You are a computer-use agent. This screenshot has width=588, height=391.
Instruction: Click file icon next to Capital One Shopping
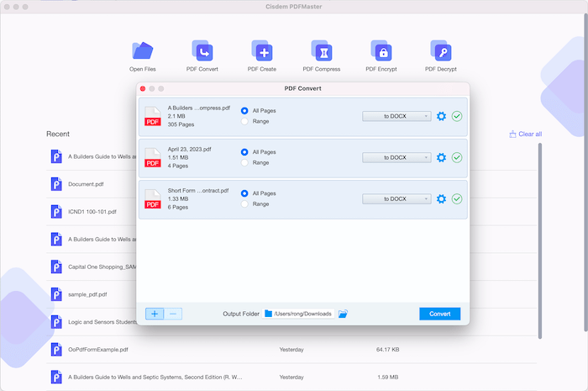click(56, 267)
